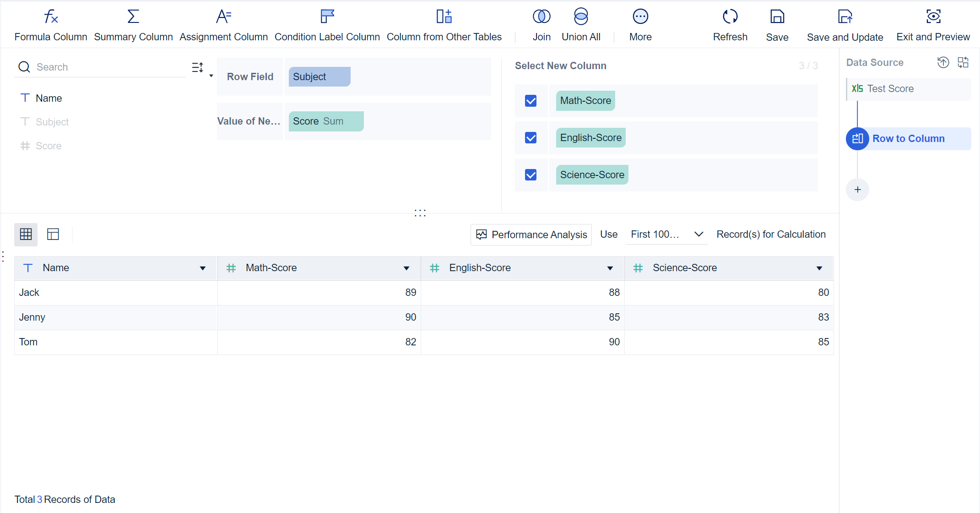
Task: Click Save and Update
Action: 845,26
